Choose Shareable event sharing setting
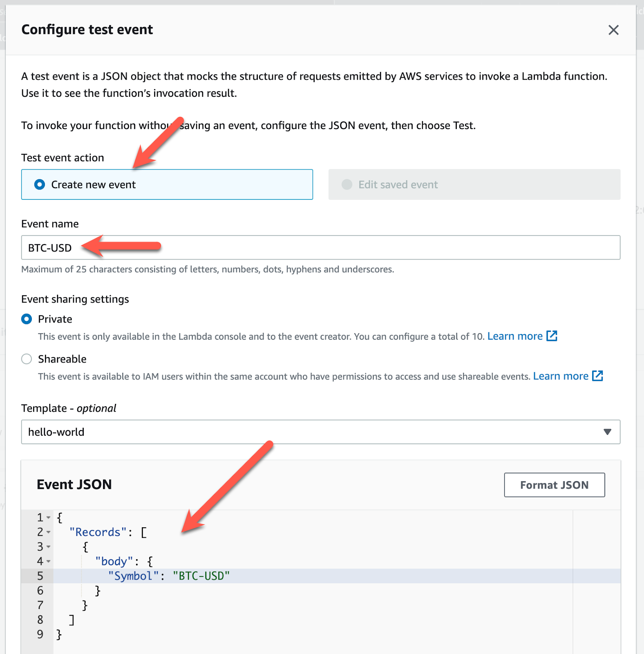 (x=27, y=359)
